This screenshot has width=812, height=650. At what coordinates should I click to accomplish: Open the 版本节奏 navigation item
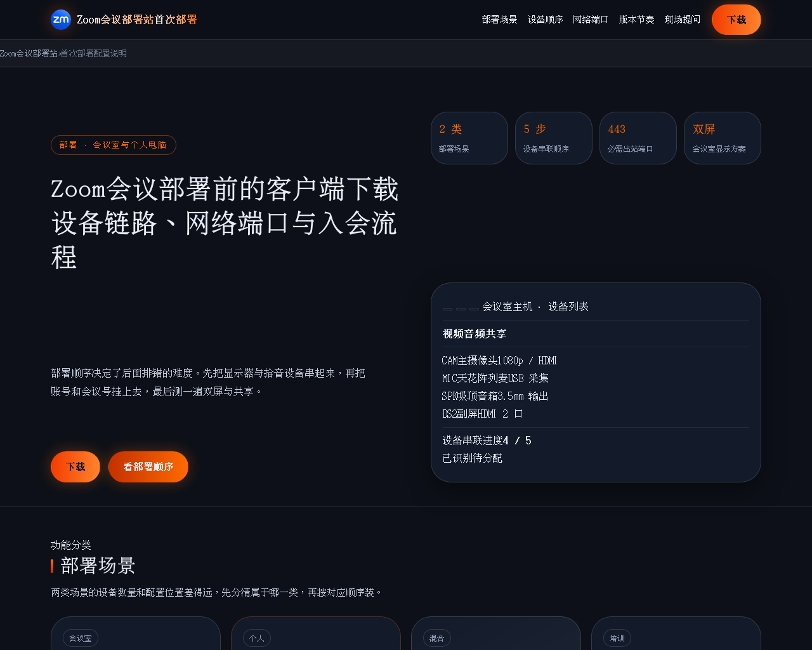[x=637, y=20]
